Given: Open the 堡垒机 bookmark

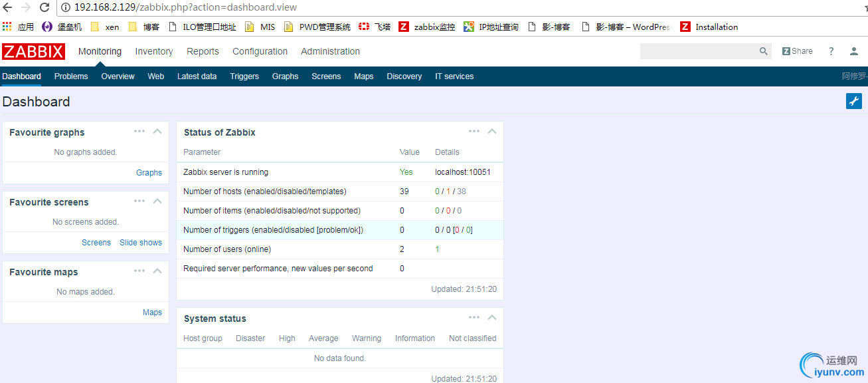Looking at the screenshot, I should click(62, 27).
